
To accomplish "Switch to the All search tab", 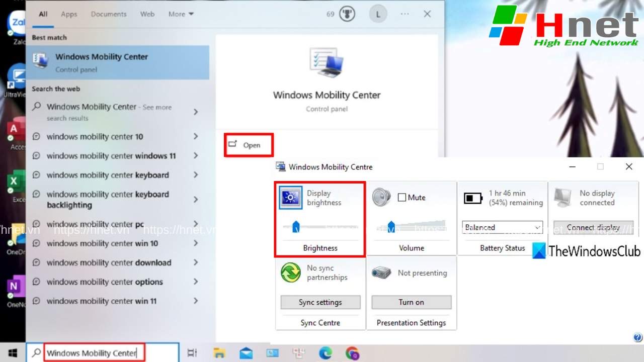I will coord(43,14).
